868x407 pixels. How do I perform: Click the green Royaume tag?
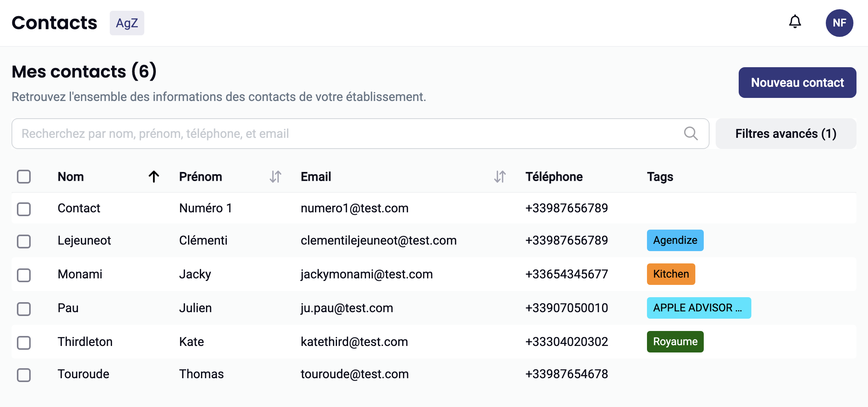[x=675, y=342]
